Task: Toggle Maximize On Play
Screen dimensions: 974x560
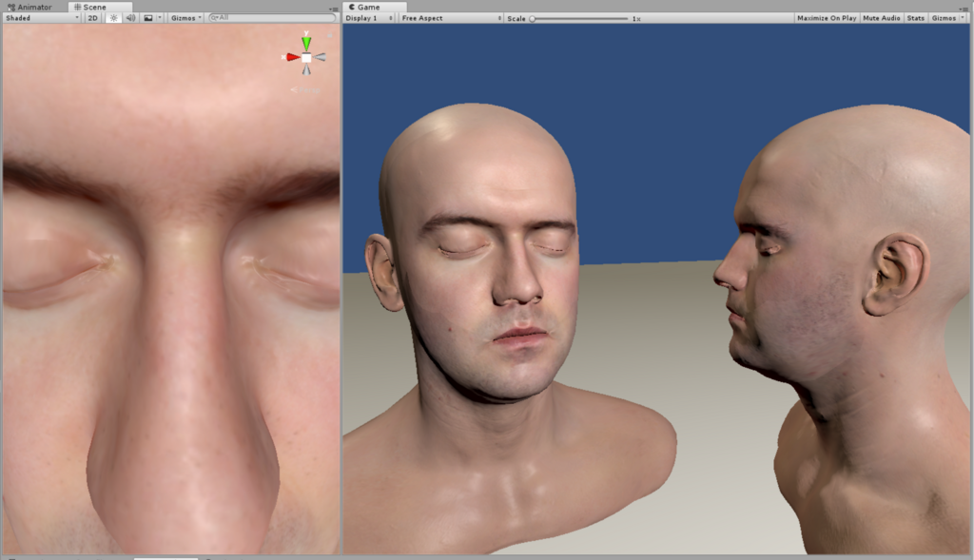Action: pyautogui.click(x=827, y=18)
